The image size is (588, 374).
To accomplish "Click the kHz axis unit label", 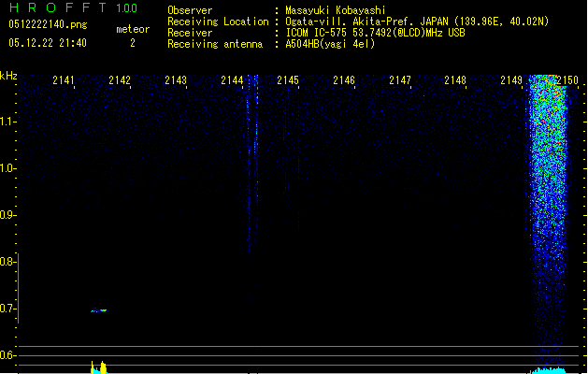I will [8, 76].
